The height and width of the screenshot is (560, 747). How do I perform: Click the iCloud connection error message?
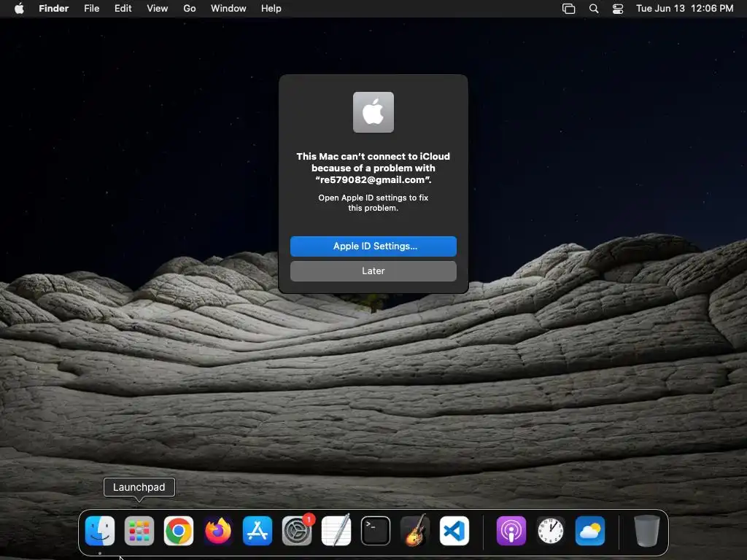[373, 168]
